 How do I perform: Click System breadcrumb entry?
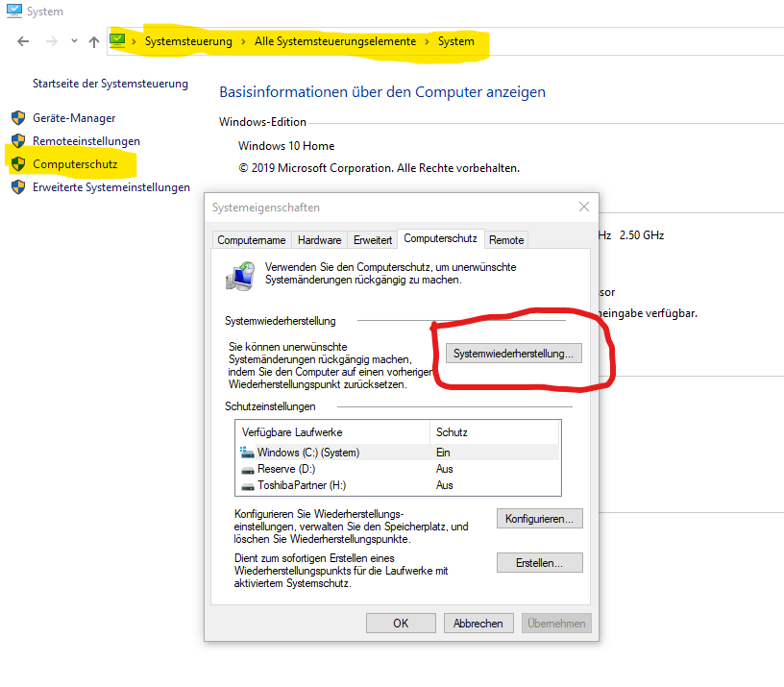click(456, 41)
